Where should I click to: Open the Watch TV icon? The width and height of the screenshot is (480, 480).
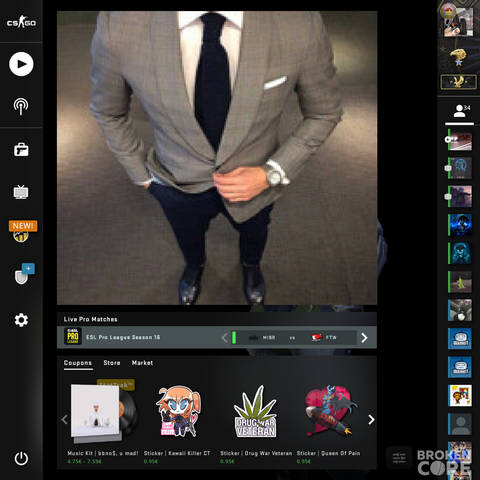point(21,192)
